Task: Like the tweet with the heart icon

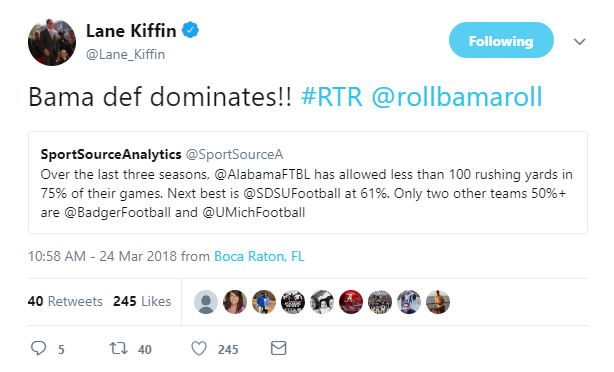Action: pos(199,348)
